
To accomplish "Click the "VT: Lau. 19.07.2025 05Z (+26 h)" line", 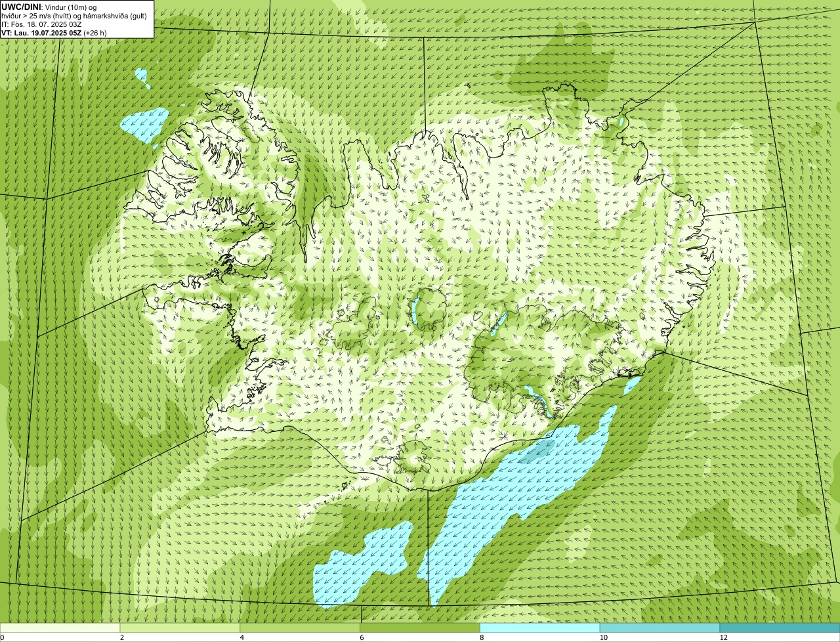I will [x=54, y=32].
